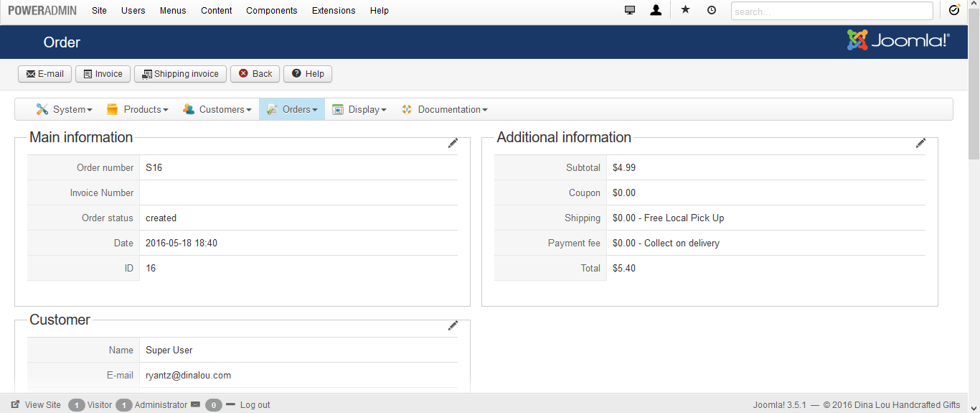
Task: Click the Invoice button
Action: [103, 73]
